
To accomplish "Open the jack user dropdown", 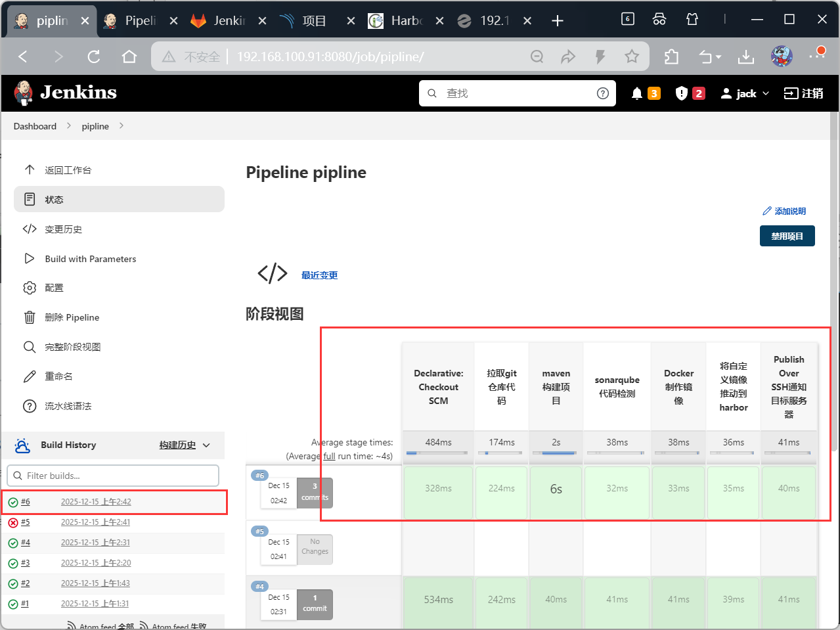I will point(745,93).
